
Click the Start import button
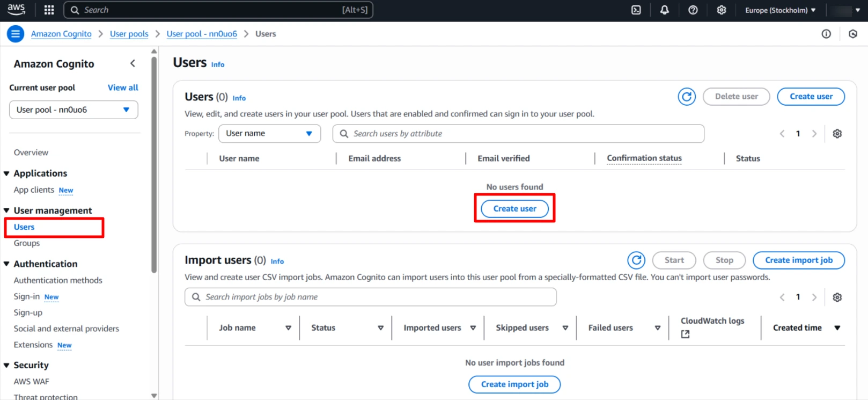[674, 260]
